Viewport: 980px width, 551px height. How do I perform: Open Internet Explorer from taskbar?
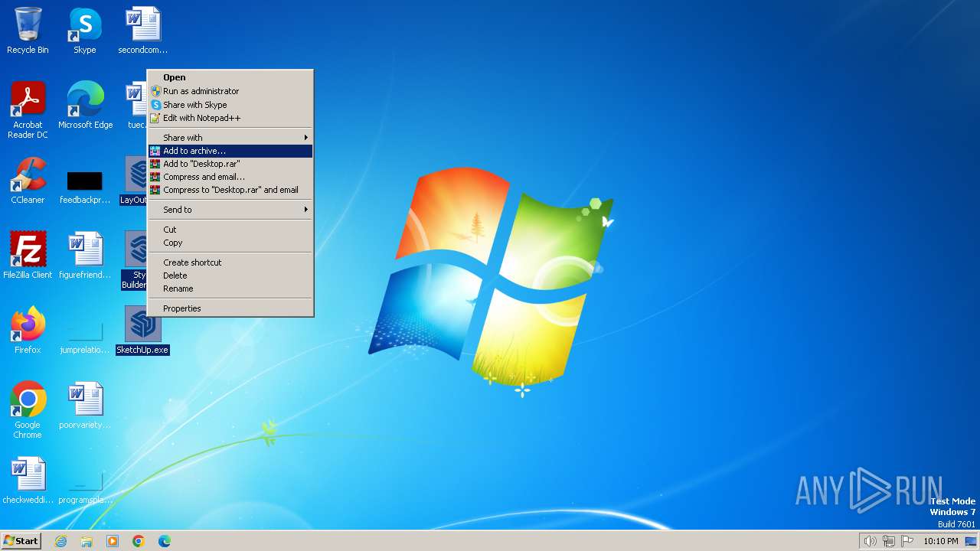tap(60, 541)
